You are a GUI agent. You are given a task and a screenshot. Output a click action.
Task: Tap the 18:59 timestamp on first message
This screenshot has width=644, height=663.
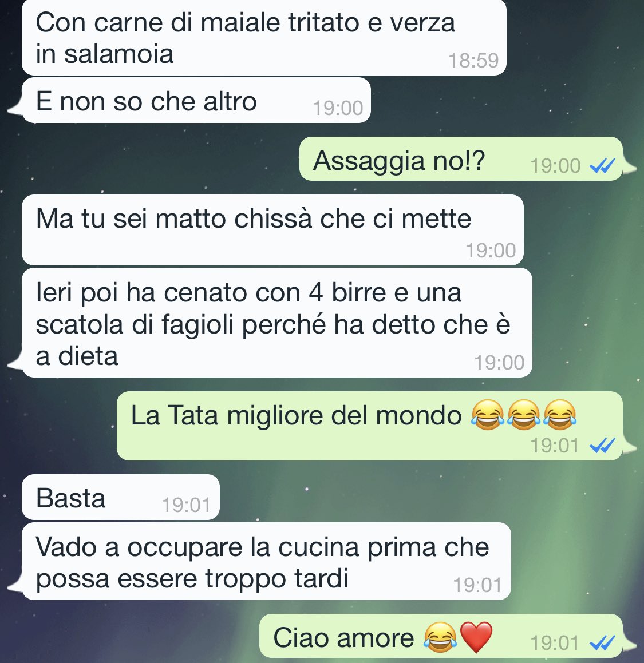(x=473, y=61)
